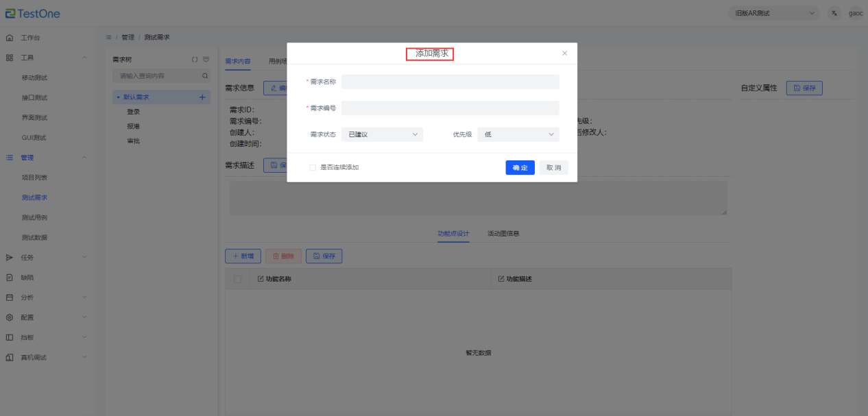Open the 需求状态 dropdown showing 已建议
This screenshot has height=416, width=868.
tap(382, 134)
